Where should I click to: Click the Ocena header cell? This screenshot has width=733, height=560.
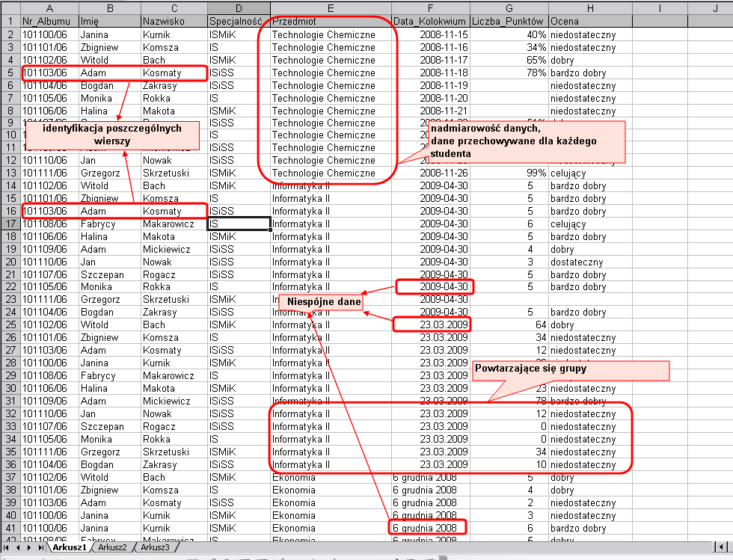pos(590,21)
